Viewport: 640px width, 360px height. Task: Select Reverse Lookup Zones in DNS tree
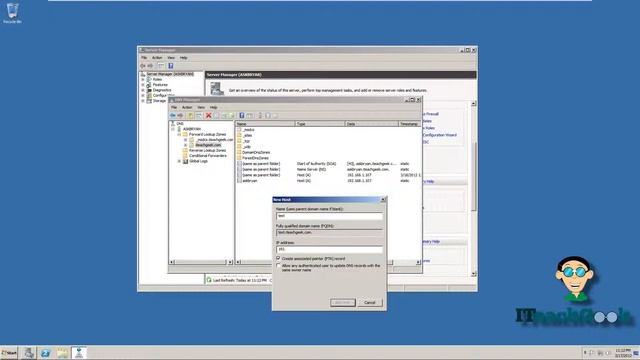coord(207,150)
